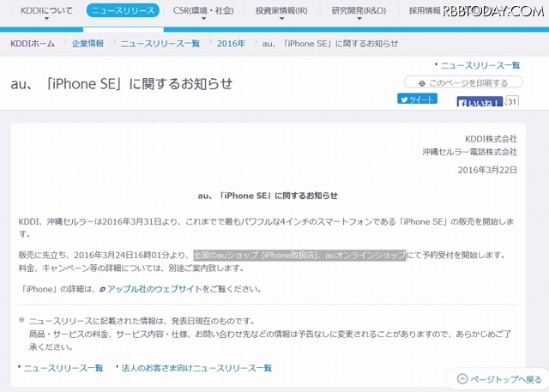Click the line 料金、キャンペーン等の詳細については
Image resolution: width=549 pixels, height=392 pixels.
click(x=131, y=268)
